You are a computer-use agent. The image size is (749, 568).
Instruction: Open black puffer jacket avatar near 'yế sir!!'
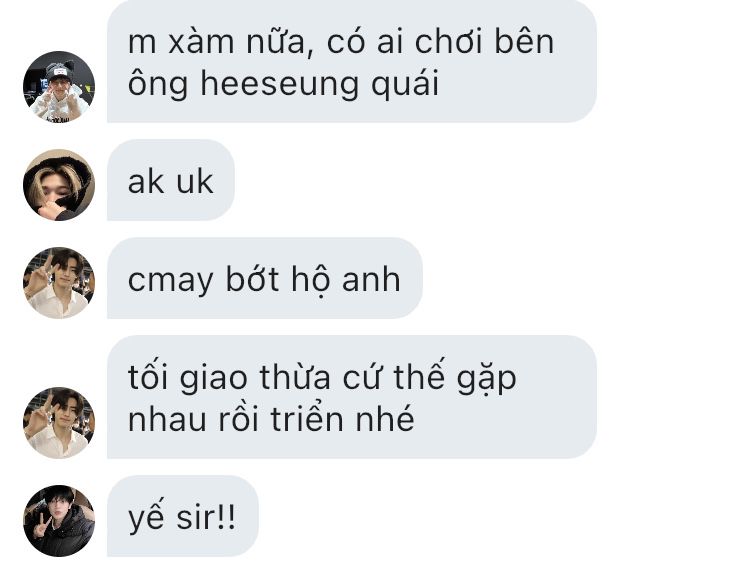pos(59,520)
